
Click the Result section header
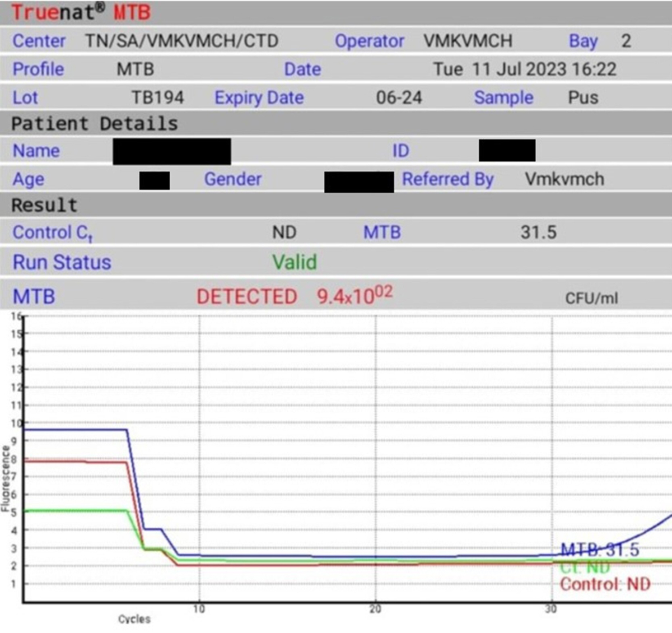(x=44, y=205)
